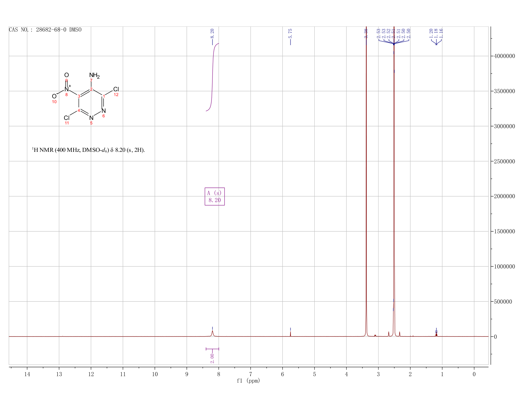Click the 1.18 peak label group
The image size is (532, 411).
pos(436,33)
